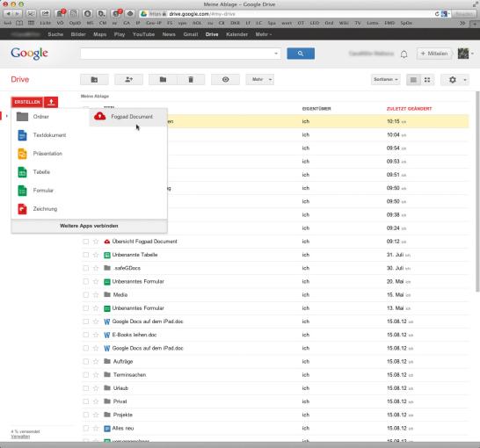
Task: Open Kalender in black Google bar
Action: click(236, 34)
